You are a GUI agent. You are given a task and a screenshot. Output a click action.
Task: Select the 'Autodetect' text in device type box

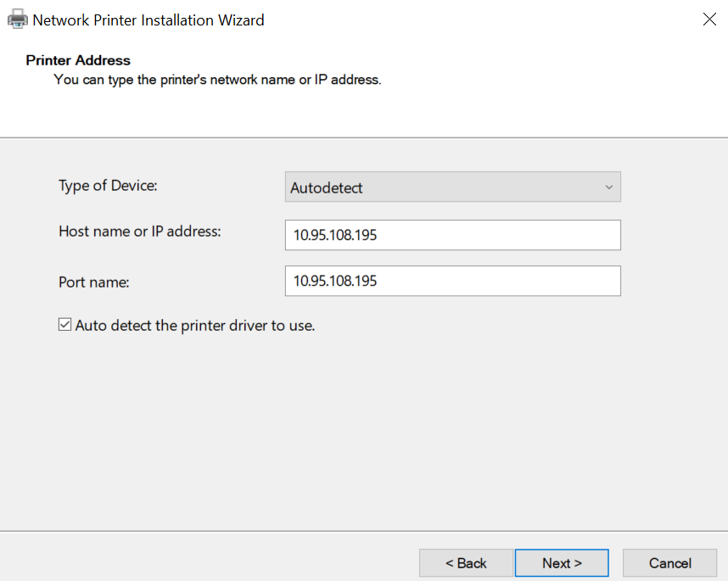pos(327,187)
